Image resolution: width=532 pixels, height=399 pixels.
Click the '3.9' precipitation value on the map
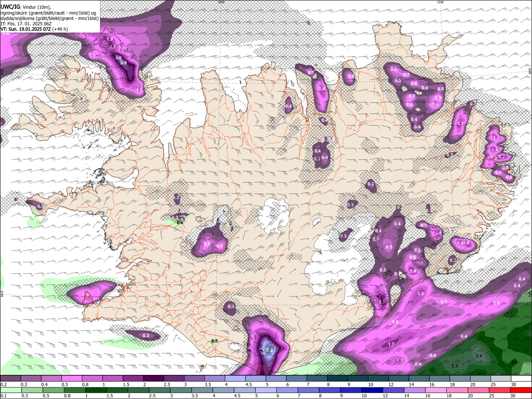pos(123,63)
